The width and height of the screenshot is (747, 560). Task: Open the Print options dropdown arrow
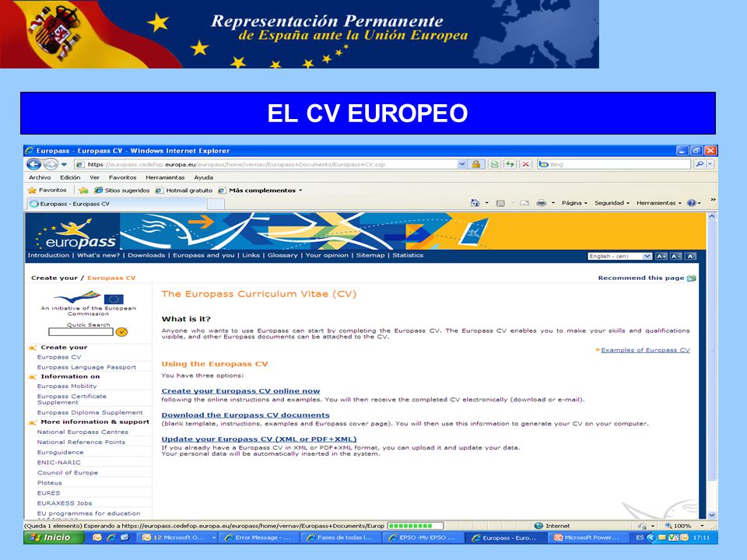point(553,203)
